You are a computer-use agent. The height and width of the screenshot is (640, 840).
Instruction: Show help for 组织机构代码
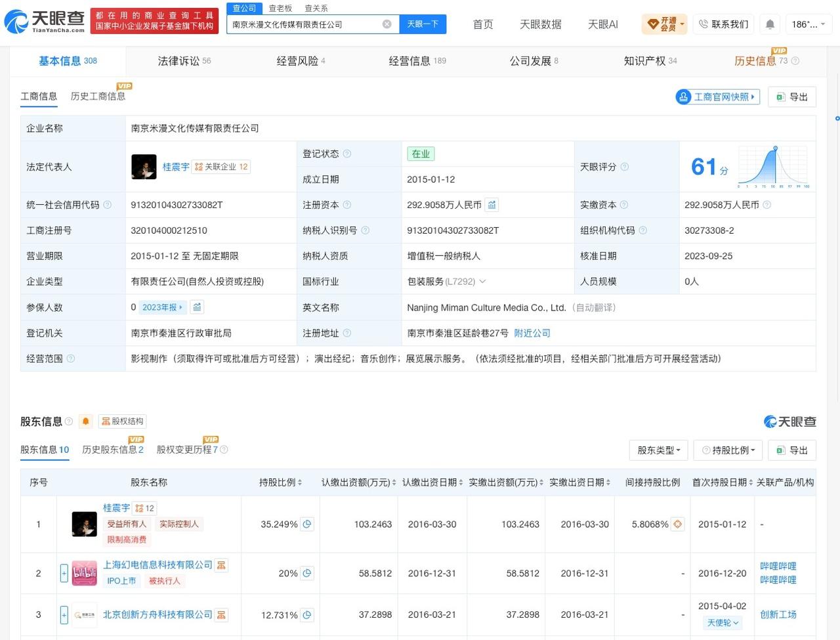click(643, 230)
